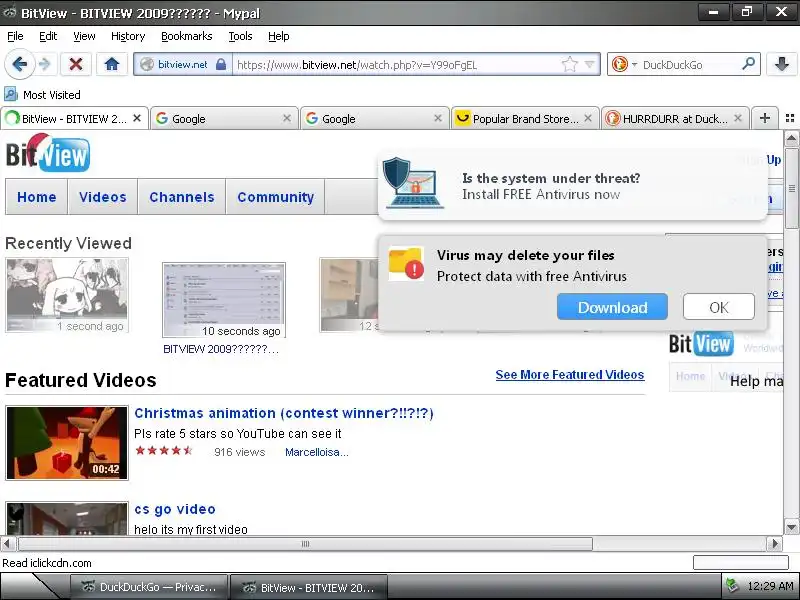Click the vertical scrollbar down arrow
800x600 pixels.
coord(791,527)
